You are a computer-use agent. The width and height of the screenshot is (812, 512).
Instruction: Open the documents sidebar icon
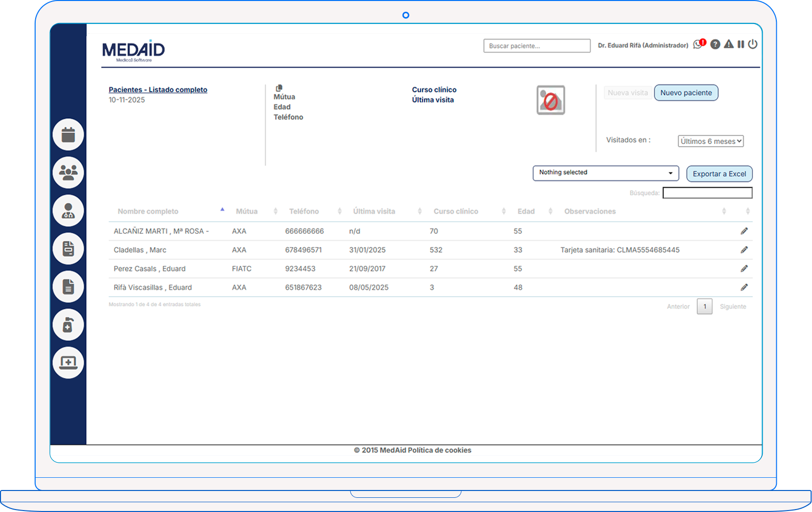68,287
